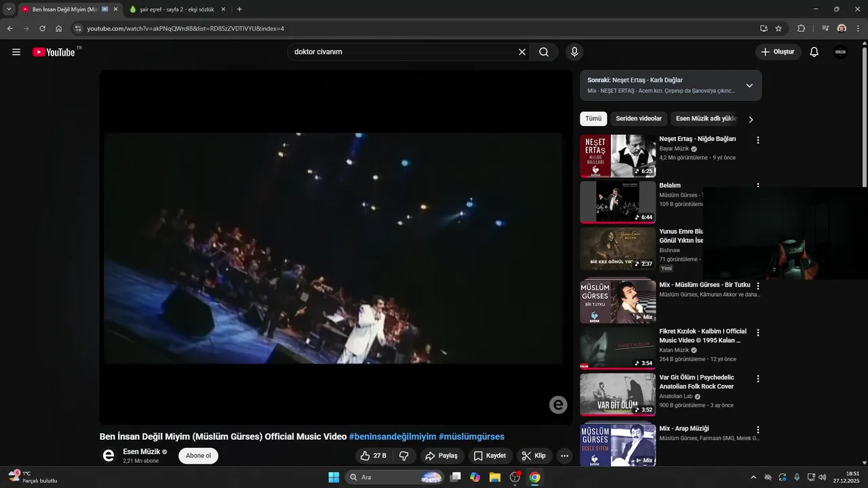Dislike the video with thumbs down
This screenshot has height=488, width=868.
[403, 455]
